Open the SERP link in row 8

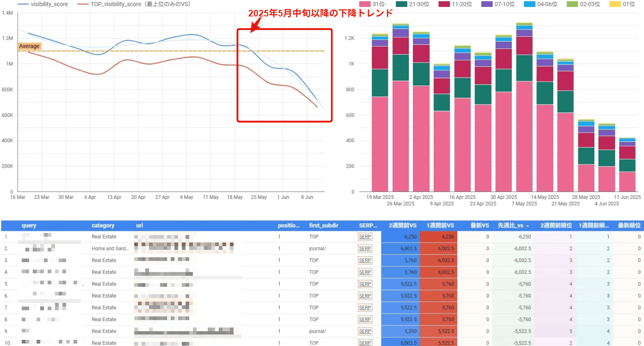pos(365,319)
